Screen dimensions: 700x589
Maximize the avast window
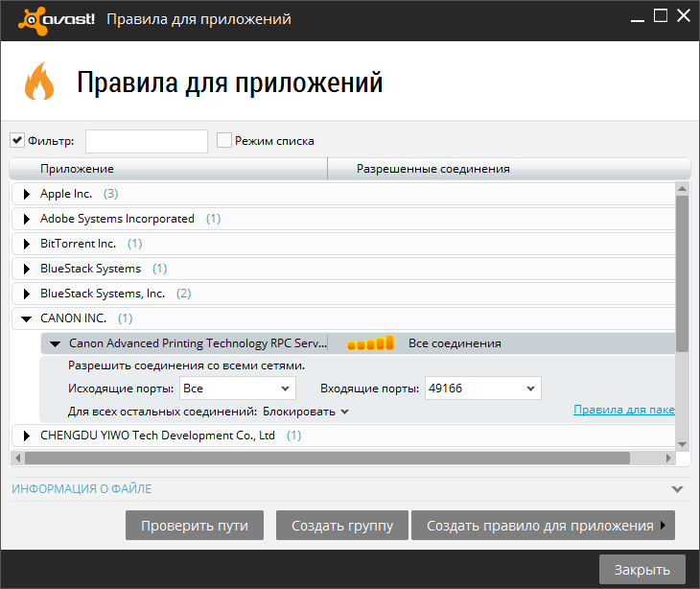point(661,15)
